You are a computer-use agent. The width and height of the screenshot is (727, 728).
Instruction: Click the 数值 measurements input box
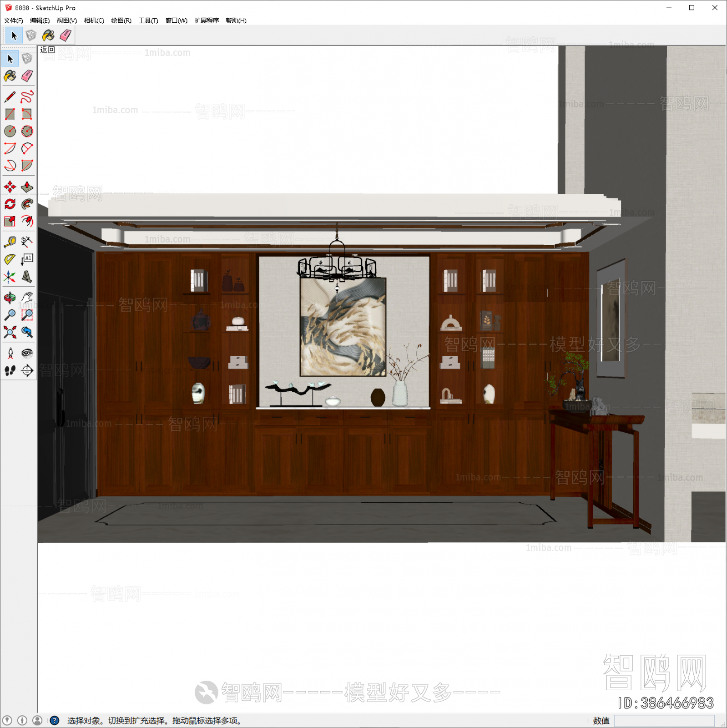664,721
